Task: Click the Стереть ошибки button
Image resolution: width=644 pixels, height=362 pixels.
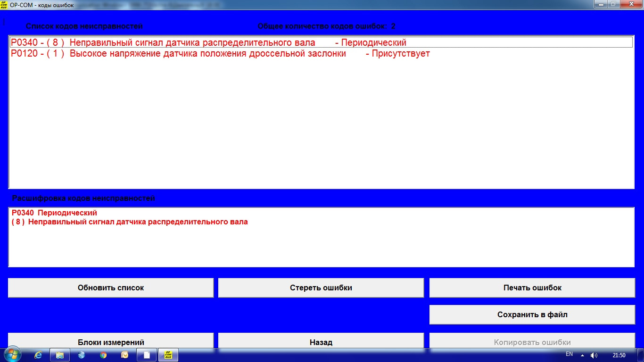Action: (x=321, y=288)
